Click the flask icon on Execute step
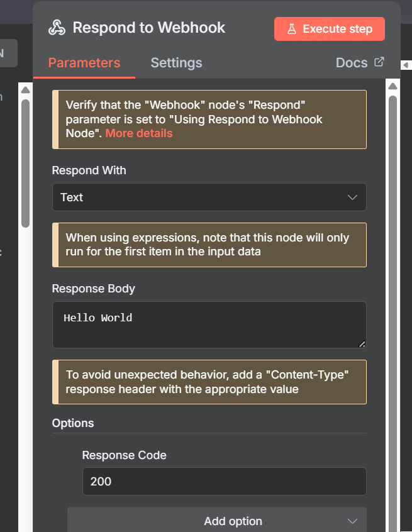This screenshot has height=532, width=412. 291,29
